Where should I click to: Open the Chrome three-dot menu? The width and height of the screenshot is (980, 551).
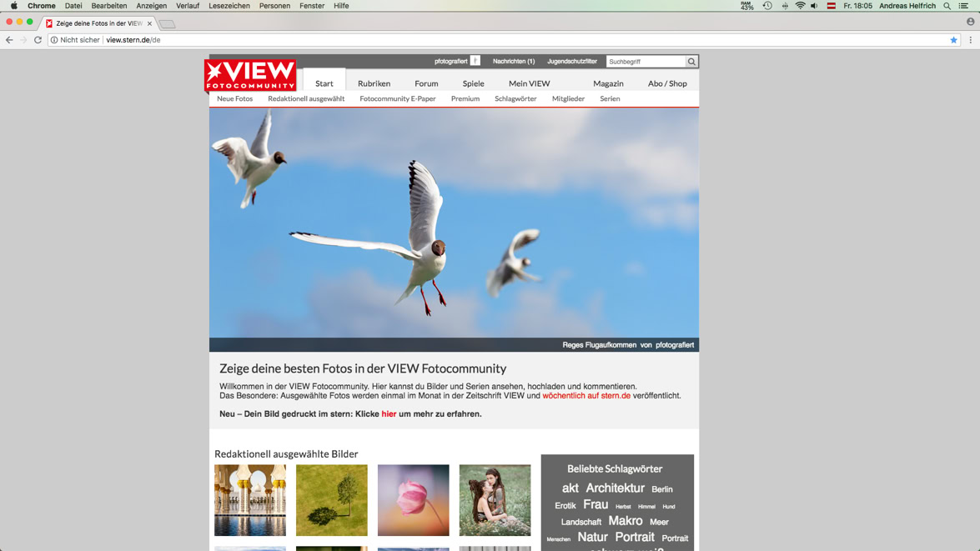coord(971,40)
